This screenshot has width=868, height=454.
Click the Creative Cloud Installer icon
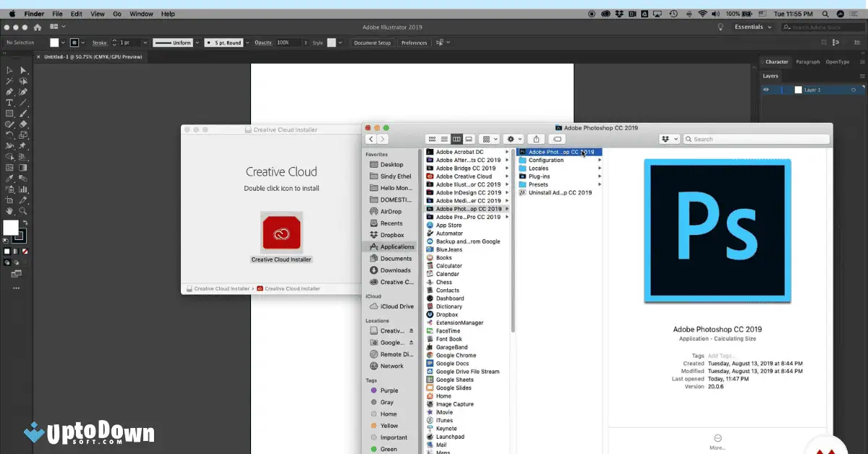pos(281,231)
